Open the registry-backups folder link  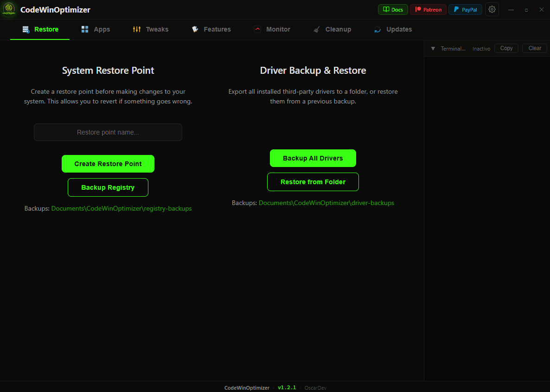(x=122, y=208)
